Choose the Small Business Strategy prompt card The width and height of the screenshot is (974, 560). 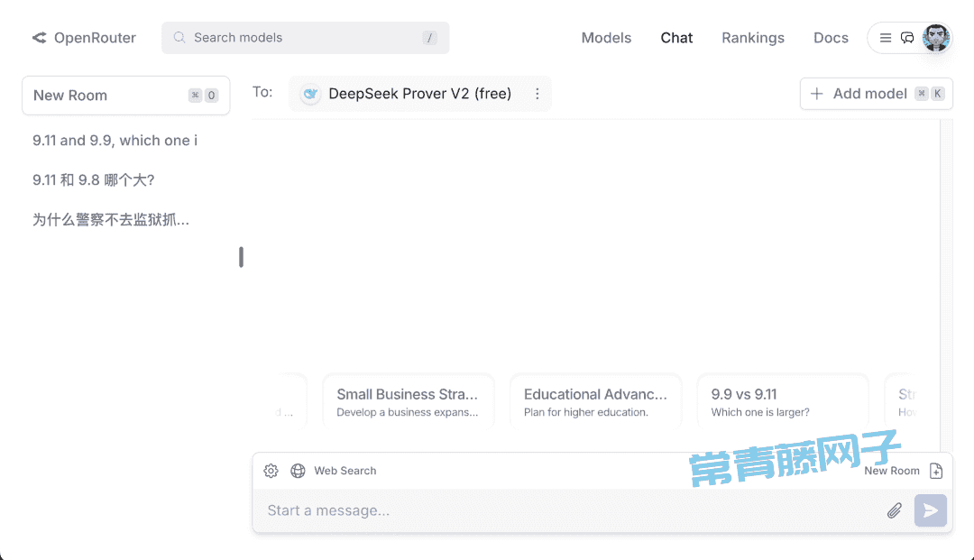pyautogui.click(x=409, y=401)
